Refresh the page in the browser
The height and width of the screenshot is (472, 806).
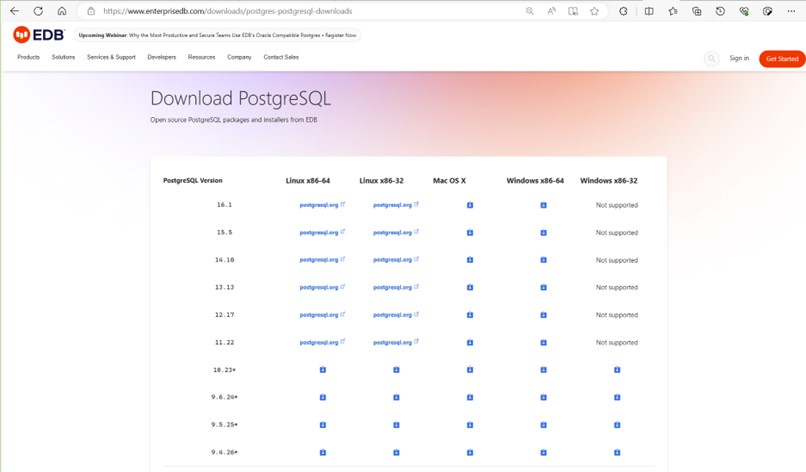pyautogui.click(x=38, y=11)
